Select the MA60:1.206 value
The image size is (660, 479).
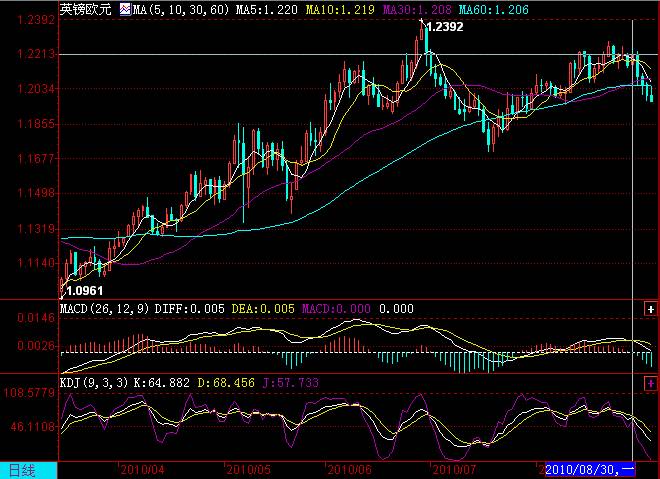[x=493, y=10]
